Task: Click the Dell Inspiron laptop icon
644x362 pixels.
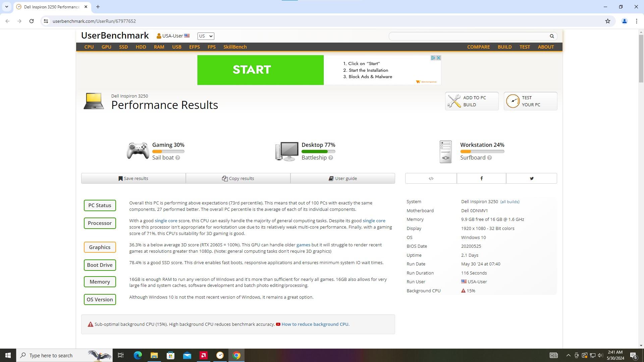Action: click(94, 101)
